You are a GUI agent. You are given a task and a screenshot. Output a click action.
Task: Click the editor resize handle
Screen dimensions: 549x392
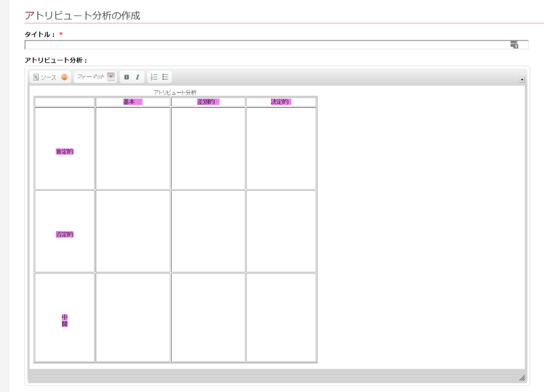coord(522,378)
